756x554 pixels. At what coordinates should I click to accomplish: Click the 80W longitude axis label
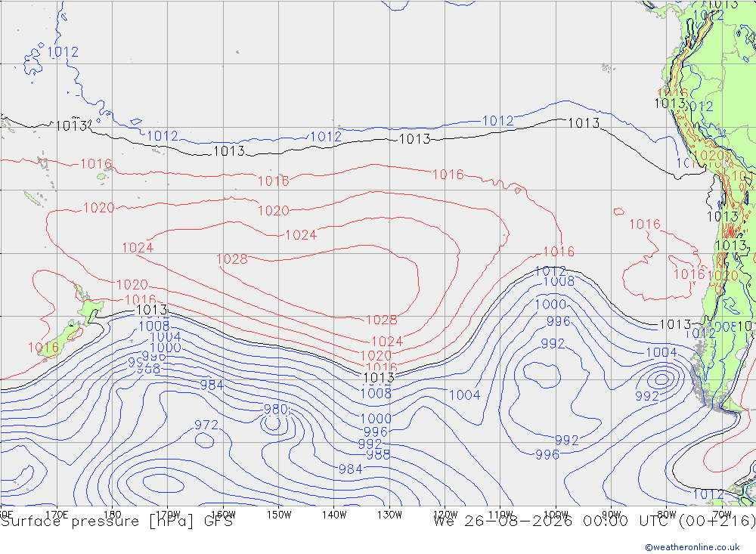click(x=667, y=515)
